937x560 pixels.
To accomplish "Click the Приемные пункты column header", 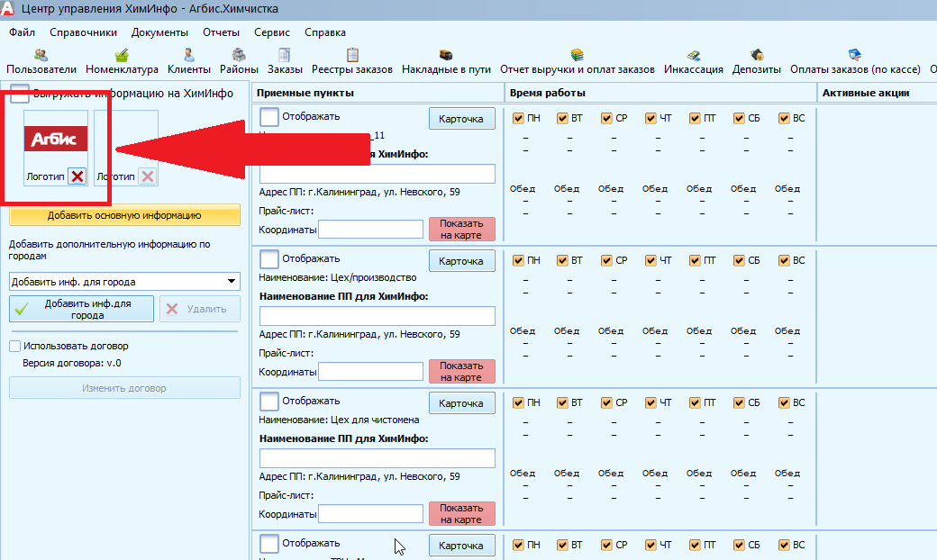I will pos(378,93).
